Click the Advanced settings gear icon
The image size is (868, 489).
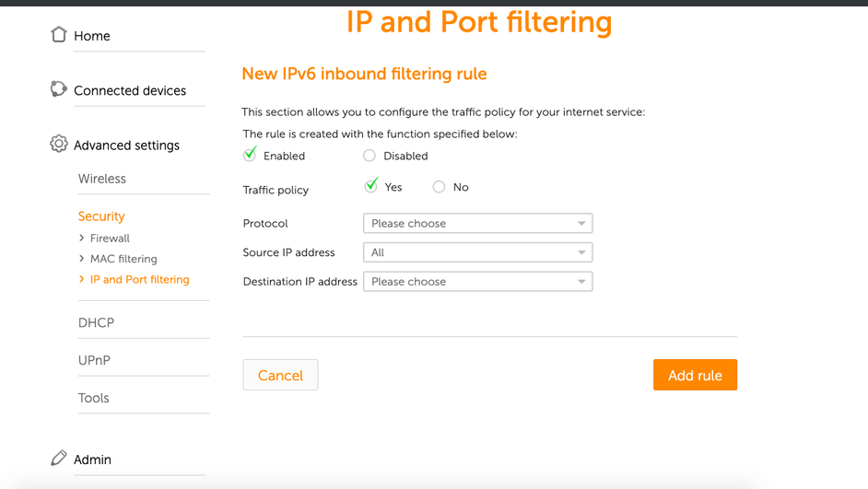coord(59,145)
